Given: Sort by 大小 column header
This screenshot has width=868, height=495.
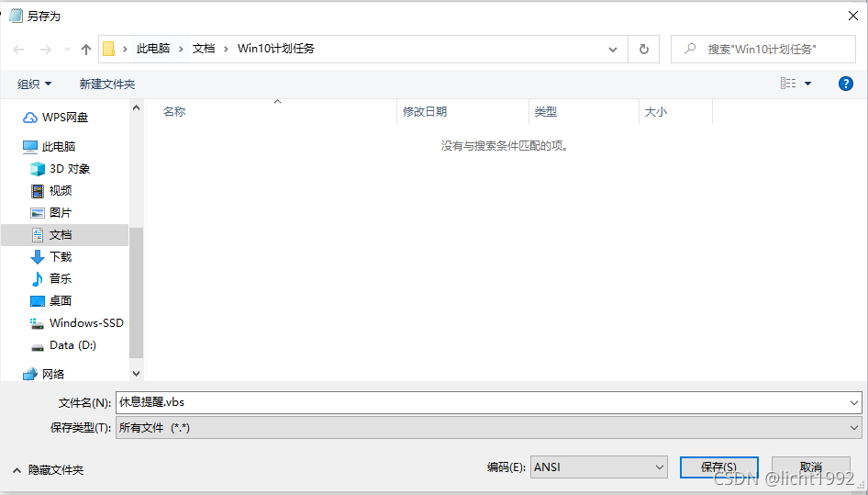Looking at the screenshot, I should (x=655, y=111).
